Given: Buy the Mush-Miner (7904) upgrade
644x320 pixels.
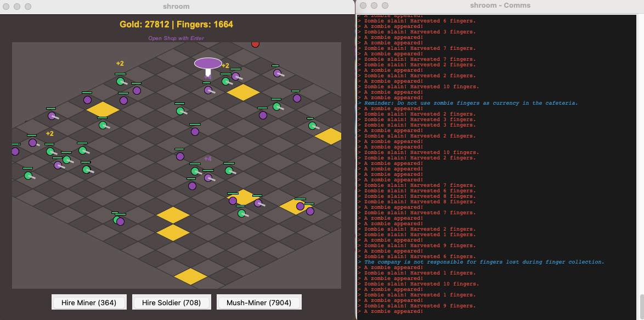Looking at the screenshot, I should pos(259,303).
